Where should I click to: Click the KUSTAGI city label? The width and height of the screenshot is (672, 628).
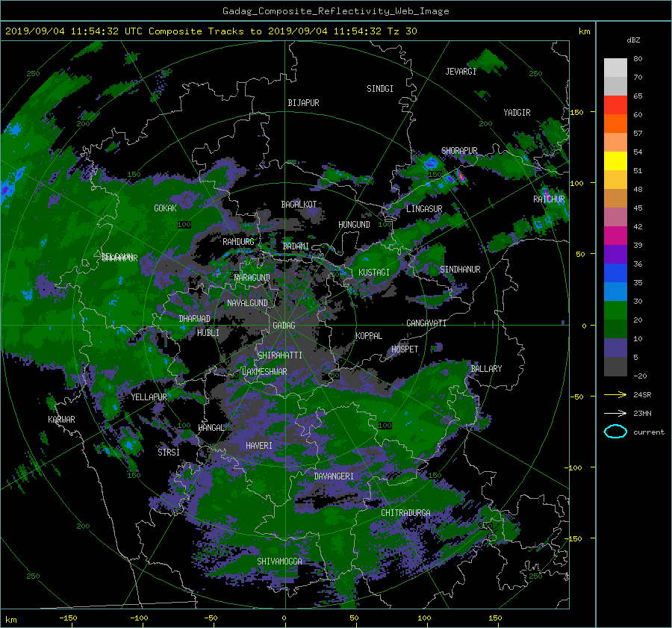374,273
